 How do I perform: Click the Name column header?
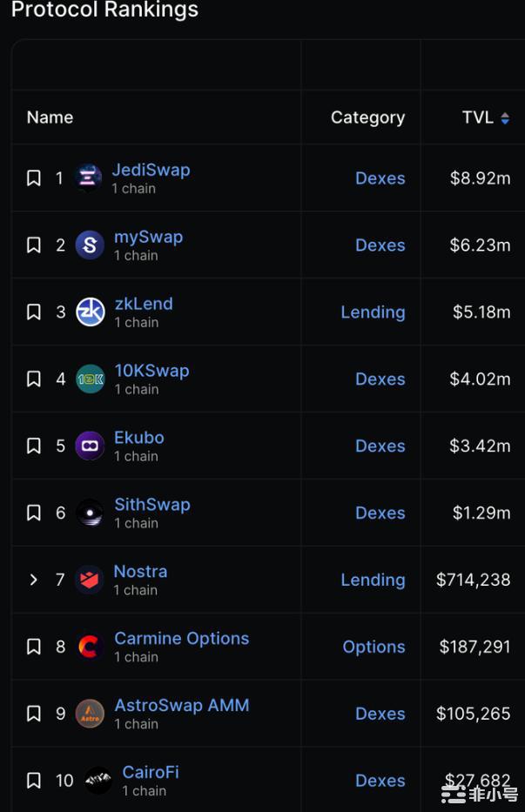pos(50,117)
